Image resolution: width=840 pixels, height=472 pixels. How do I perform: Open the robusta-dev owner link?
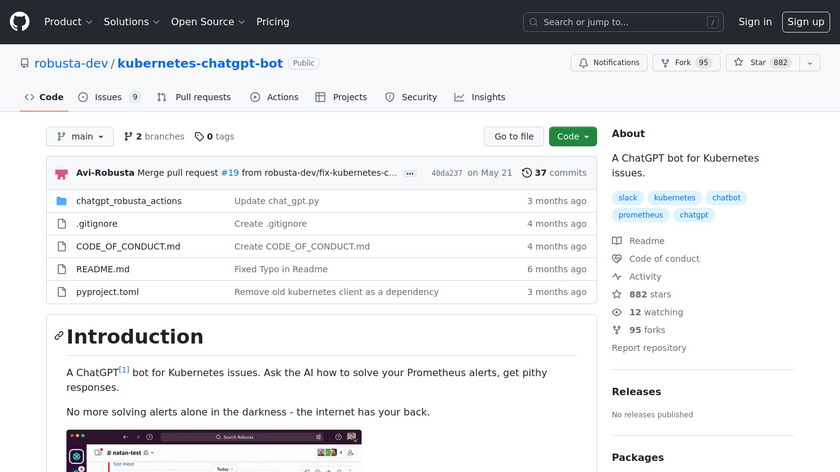tap(71, 63)
